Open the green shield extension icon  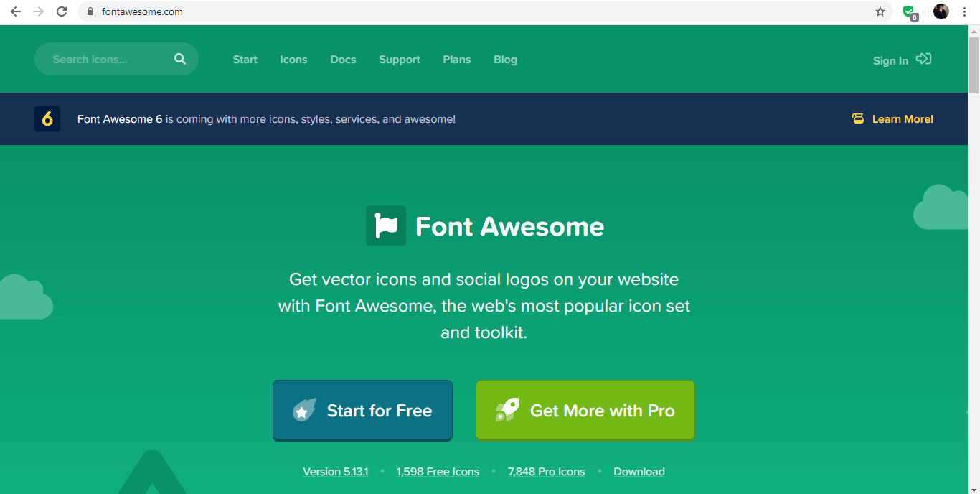[910, 11]
